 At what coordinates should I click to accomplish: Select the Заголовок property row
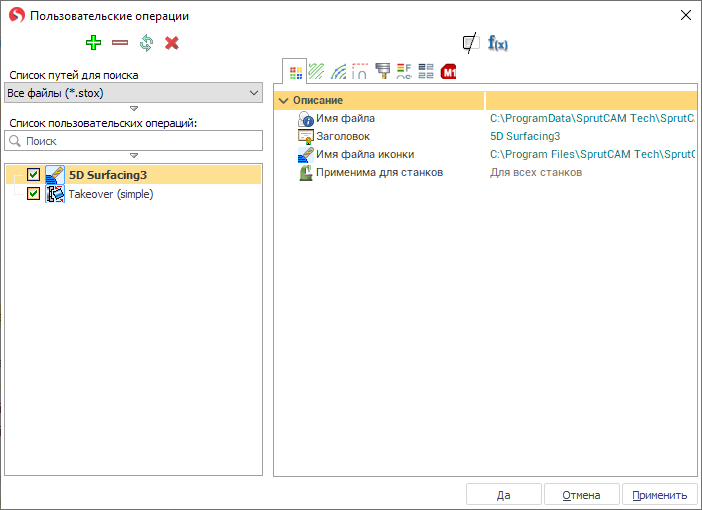[x=343, y=136]
